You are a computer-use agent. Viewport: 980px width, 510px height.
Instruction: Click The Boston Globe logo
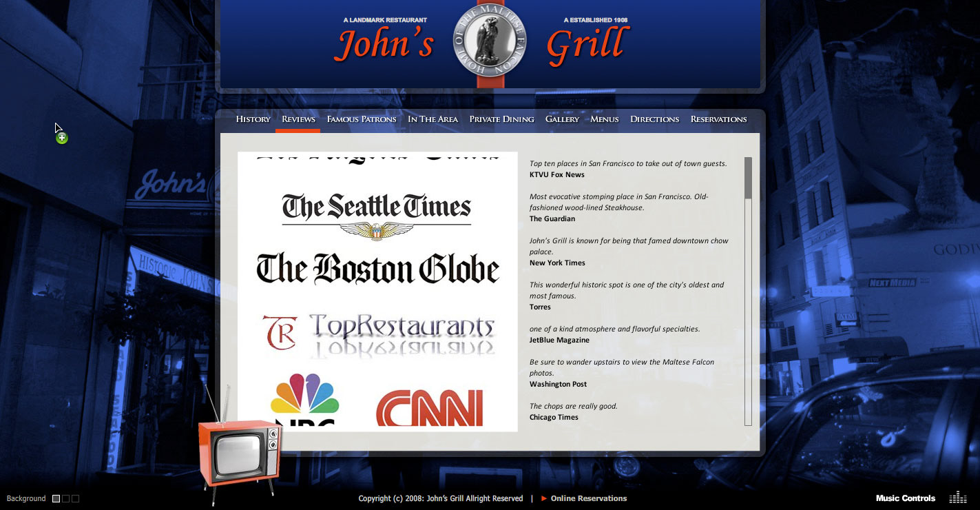(x=377, y=269)
